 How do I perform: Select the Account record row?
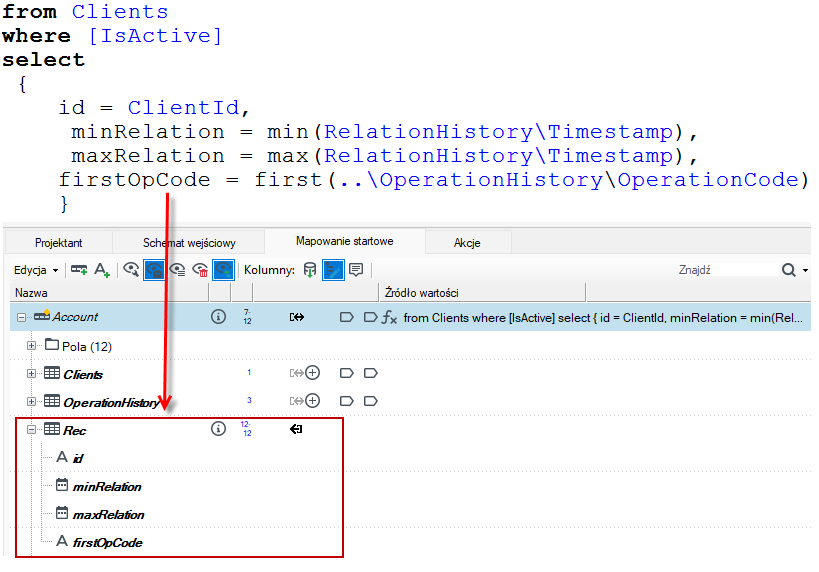click(x=410, y=317)
